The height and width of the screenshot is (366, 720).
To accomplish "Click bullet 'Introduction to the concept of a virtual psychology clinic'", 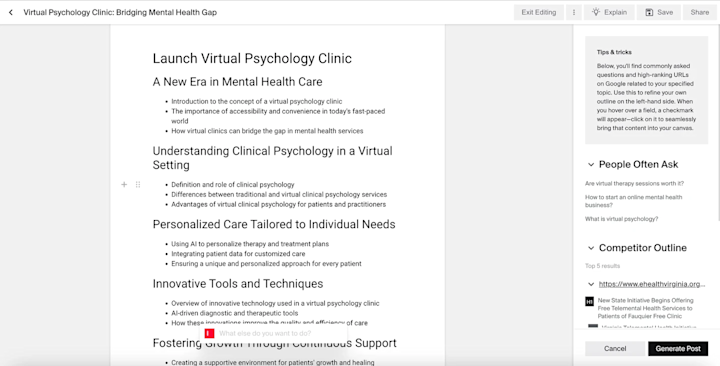I will [x=257, y=101].
